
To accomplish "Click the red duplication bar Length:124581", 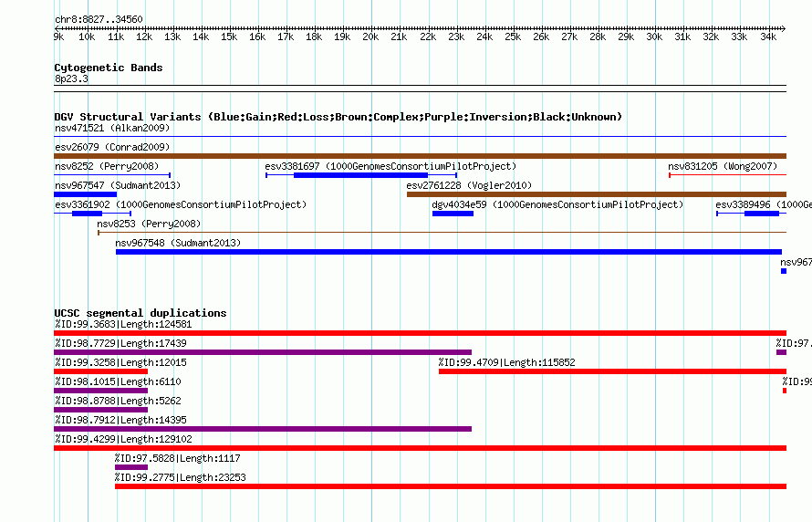I will click(x=420, y=333).
